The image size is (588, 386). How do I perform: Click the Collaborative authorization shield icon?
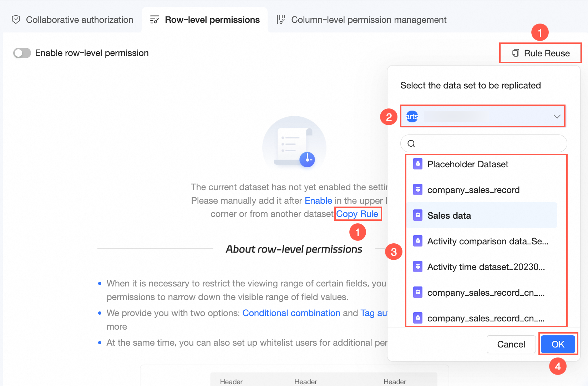[16, 20]
